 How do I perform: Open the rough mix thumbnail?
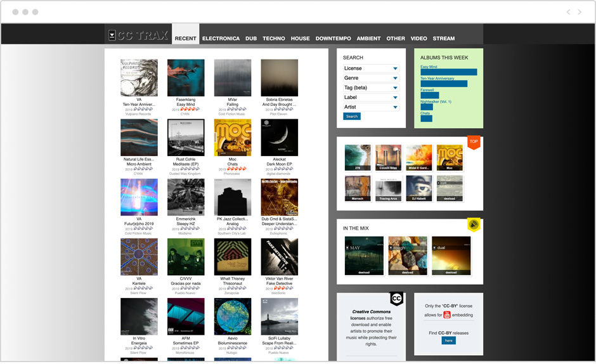(408, 256)
